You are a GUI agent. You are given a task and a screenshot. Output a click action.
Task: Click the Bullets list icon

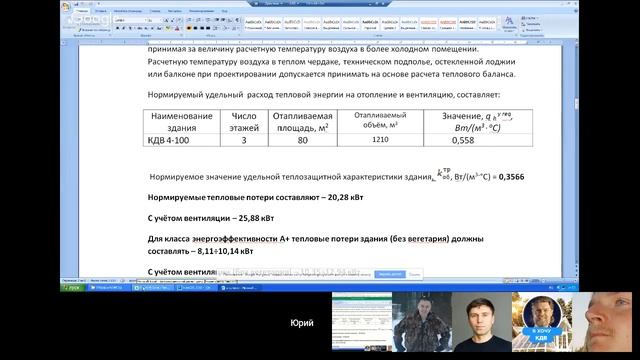189,20
